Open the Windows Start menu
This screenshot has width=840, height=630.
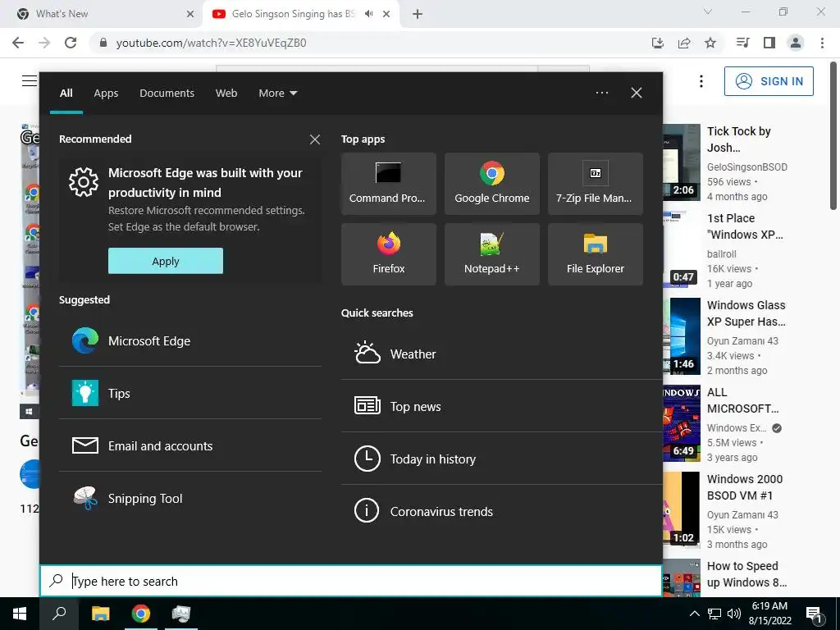(x=20, y=614)
